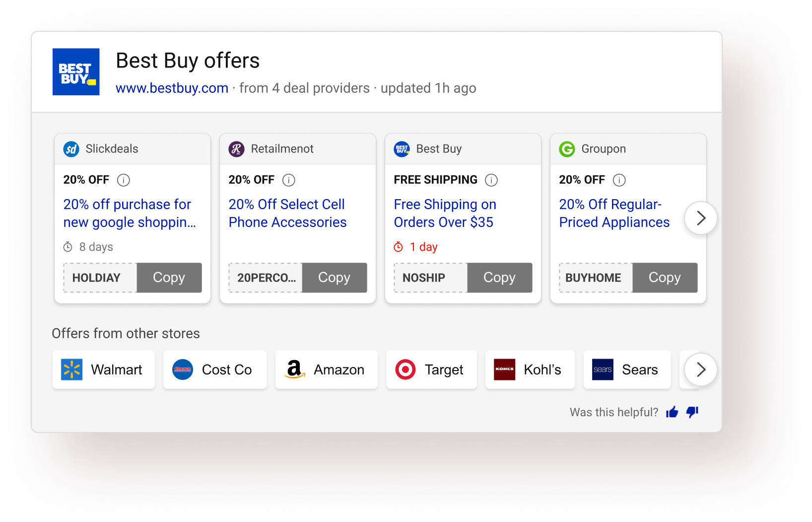Image resolution: width=812 pixels, height=522 pixels.
Task: Select the Target store chip
Action: pyautogui.click(x=431, y=370)
